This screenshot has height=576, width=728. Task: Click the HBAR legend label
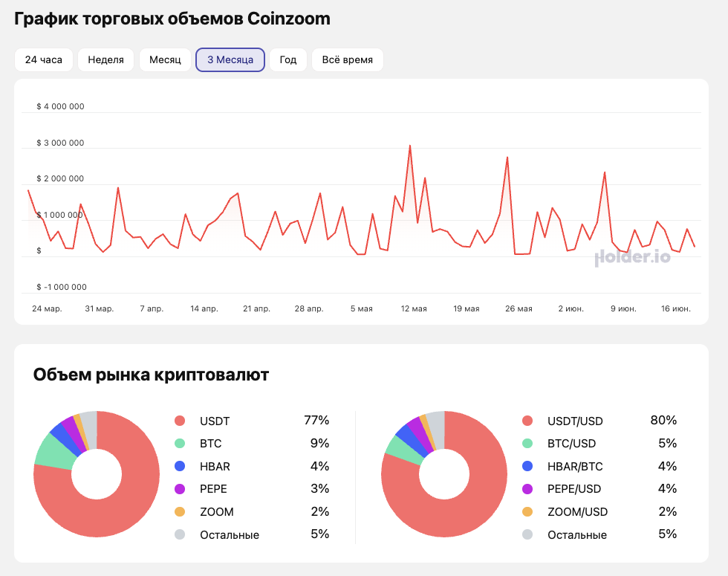215,467
